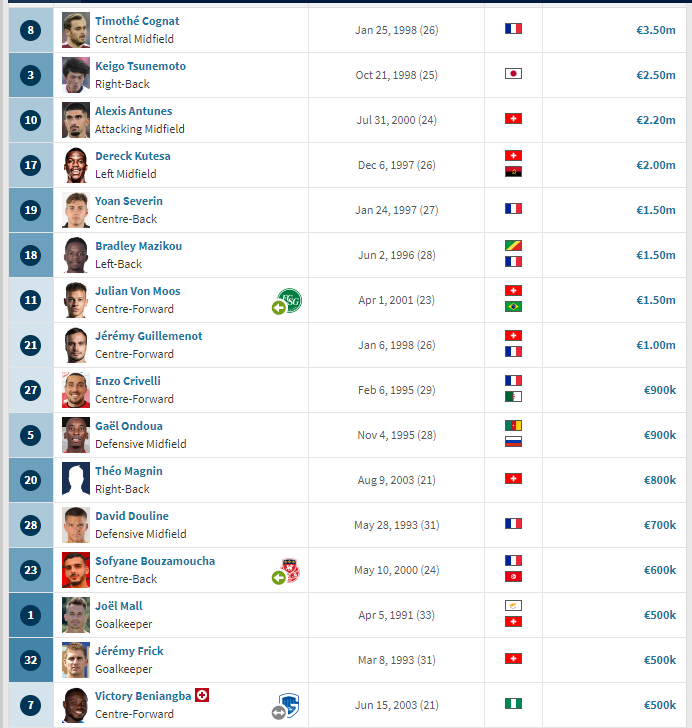Image resolution: width=692 pixels, height=728 pixels.
Task: Click the Cyprus flag in Joël Mall's row
Action: point(513,605)
